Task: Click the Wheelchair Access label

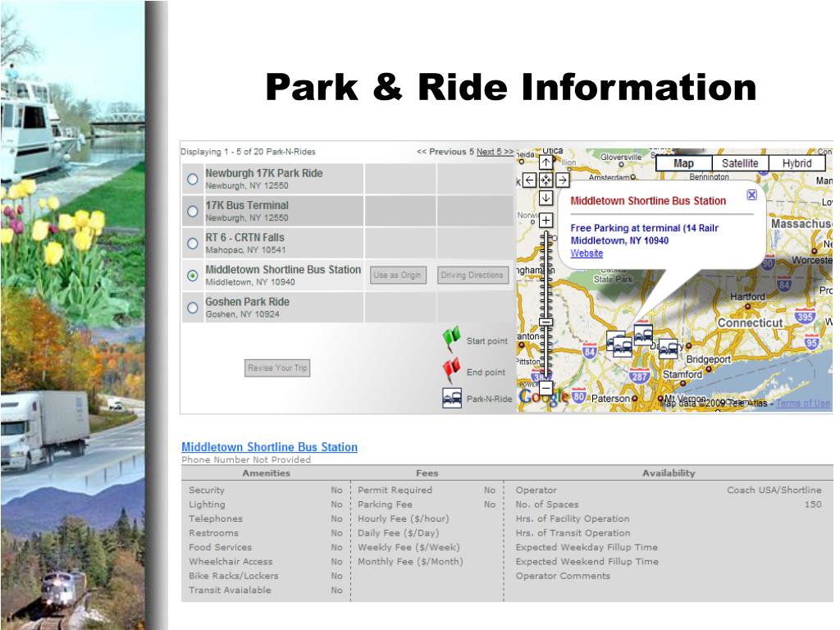Action: [231, 561]
